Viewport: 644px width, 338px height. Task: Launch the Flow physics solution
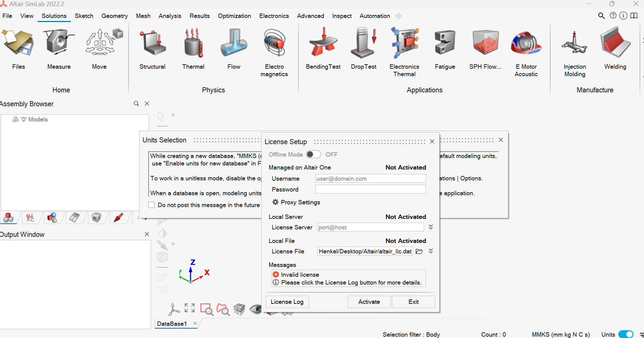[x=234, y=49]
